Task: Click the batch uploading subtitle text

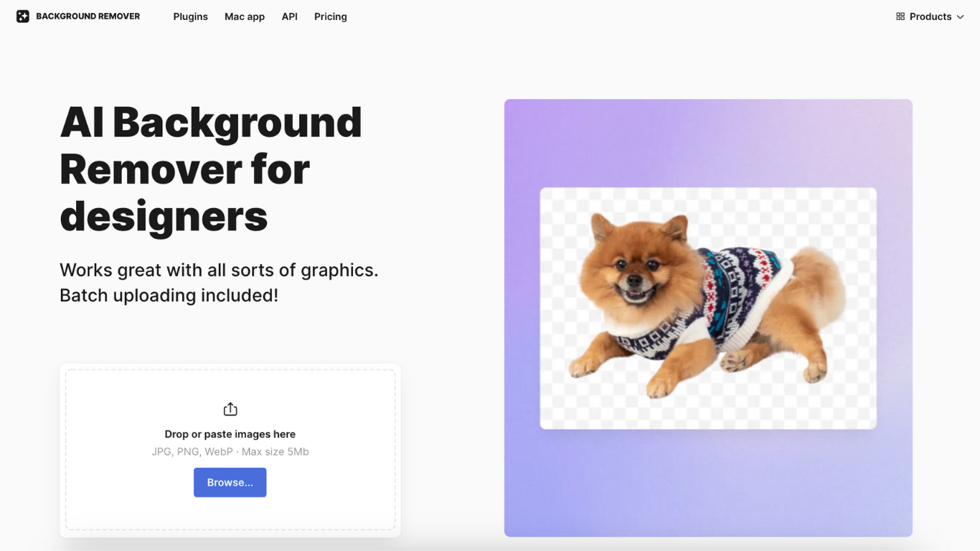Action: point(219,282)
